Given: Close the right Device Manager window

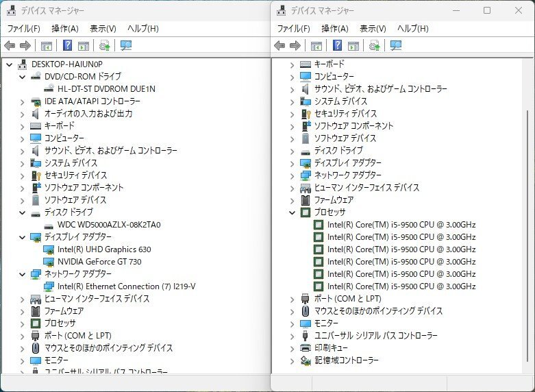Looking at the screenshot, I should (x=519, y=10).
